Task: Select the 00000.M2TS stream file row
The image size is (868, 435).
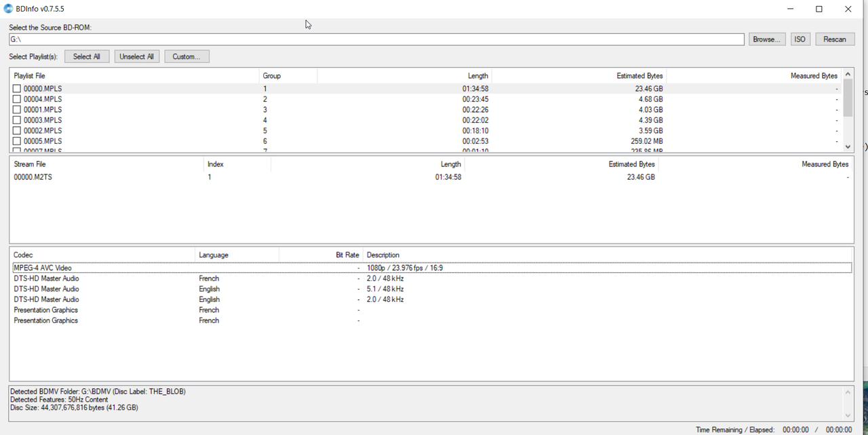Action: pyautogui.click(x=431, y=177)
